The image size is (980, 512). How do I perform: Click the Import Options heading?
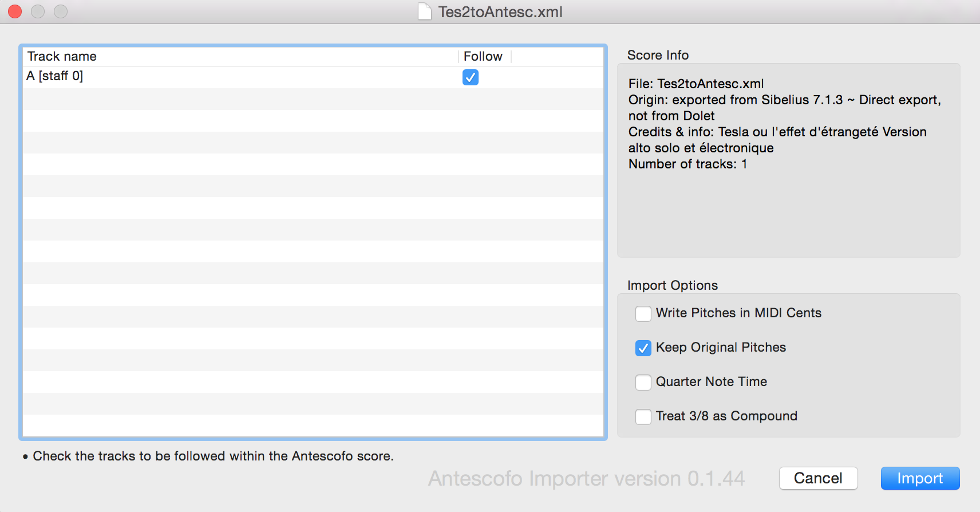(x=672, y=285)
